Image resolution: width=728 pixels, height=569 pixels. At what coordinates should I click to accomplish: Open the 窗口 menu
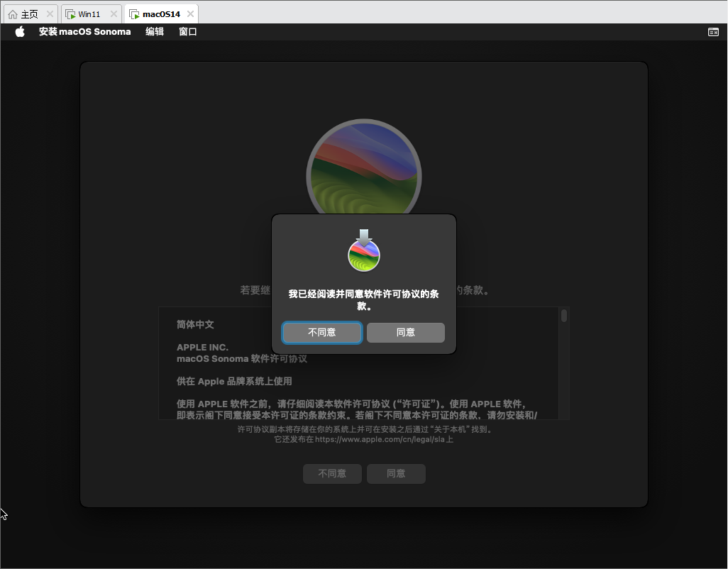188,31
